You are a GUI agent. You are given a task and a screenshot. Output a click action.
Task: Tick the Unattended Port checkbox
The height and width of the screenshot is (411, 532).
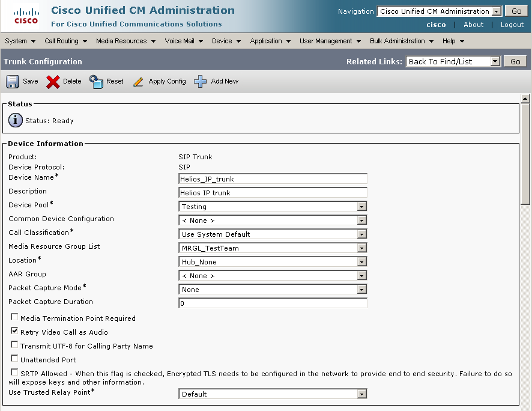tap(14, 359)
